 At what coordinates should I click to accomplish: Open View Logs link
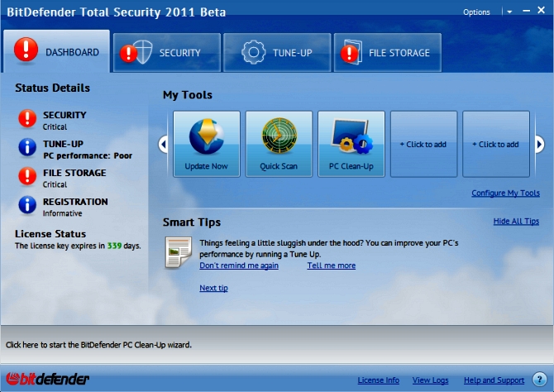pos(430,380)
